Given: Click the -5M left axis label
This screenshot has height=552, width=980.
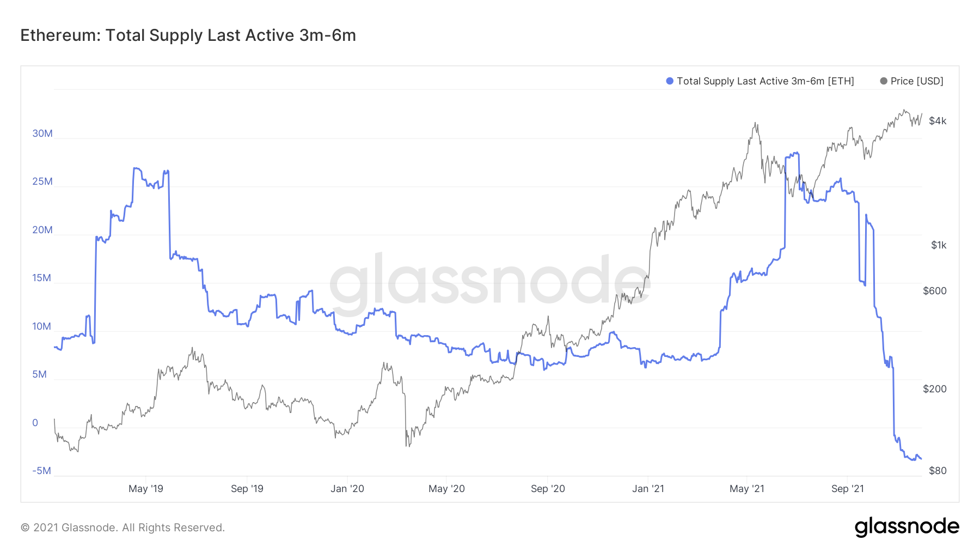Looking at the screenshot, I should (x=41, y=471).
